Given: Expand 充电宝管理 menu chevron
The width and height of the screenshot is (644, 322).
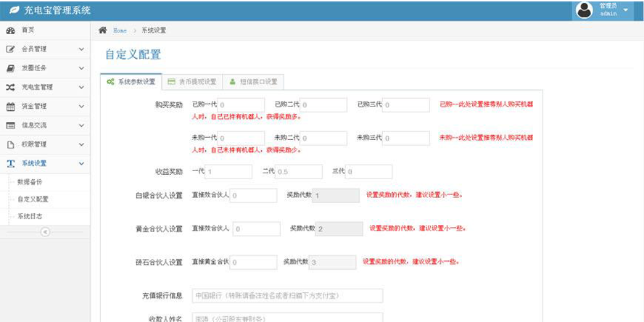Looking at the screenshot, I should [81, 88].
